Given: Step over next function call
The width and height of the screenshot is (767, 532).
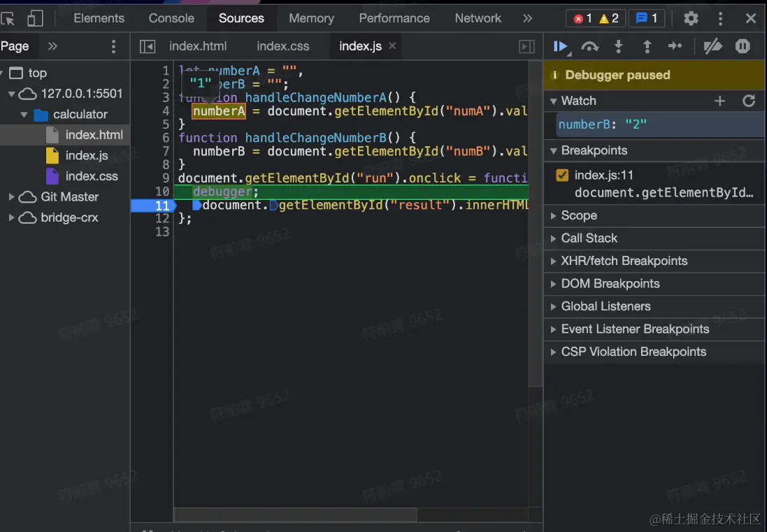Looking at the screenshot, I should pos(589,46).
